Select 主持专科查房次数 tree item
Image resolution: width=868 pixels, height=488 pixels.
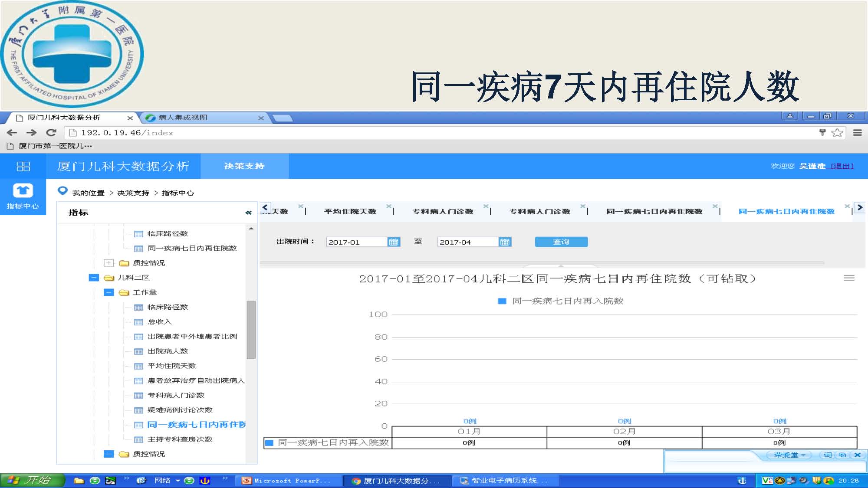coord(180,439)
